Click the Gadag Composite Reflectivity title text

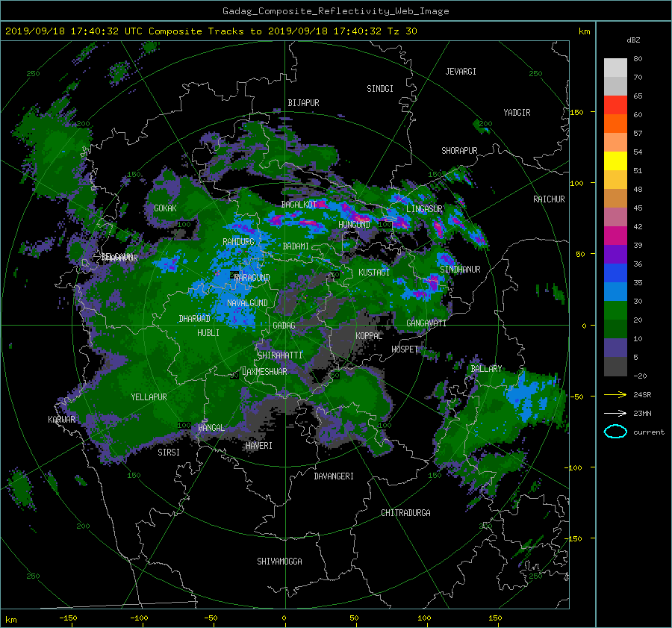[x=335, y=11]
